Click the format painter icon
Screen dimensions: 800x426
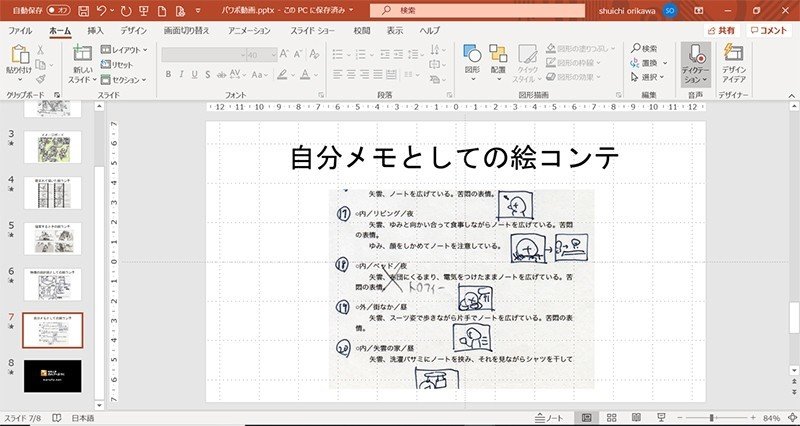[x=40, y=79]
